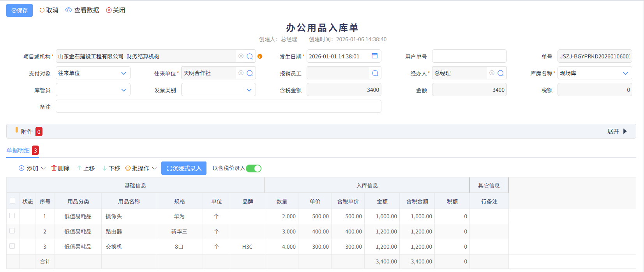Click the search icon in 报销员工 field
Image resolution: width=644 pixels, height=272 pixels.
click(x=375, y=73)
